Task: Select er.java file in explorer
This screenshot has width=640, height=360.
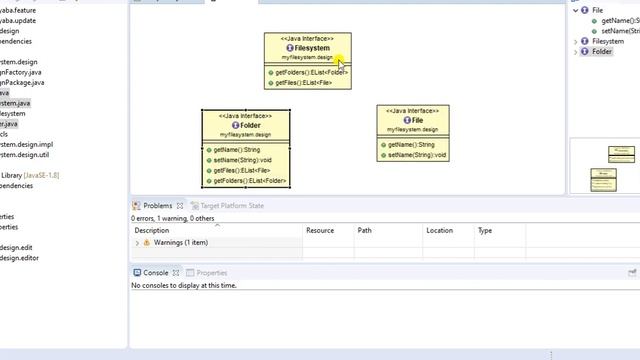Action: click(x=9, y=124)
